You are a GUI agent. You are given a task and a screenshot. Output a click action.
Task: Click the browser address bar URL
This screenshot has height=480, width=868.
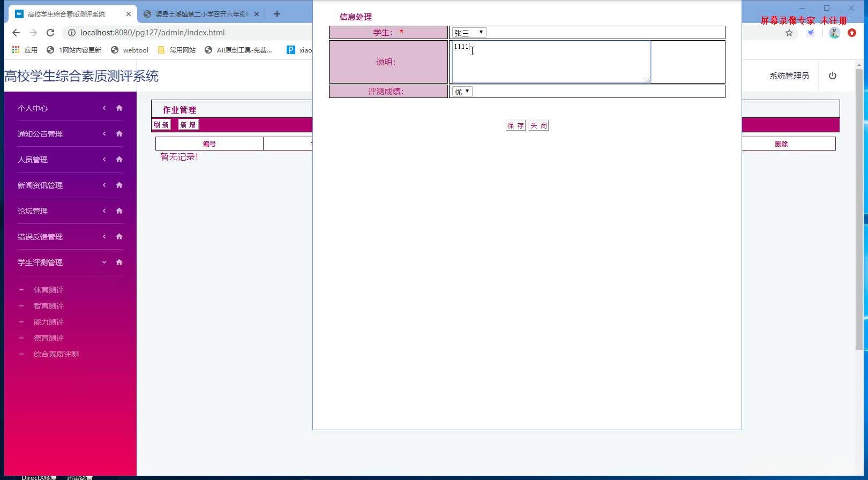(x=153, y=33)
